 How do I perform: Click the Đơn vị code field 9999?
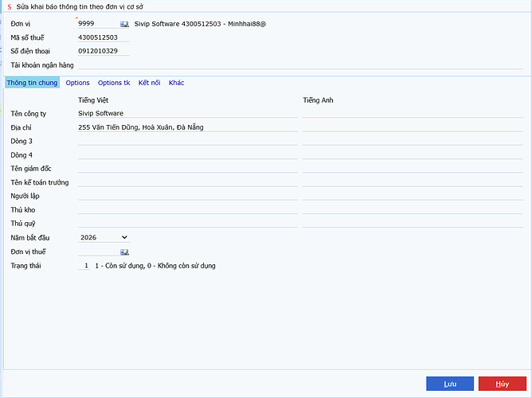[x=99, y=24]
